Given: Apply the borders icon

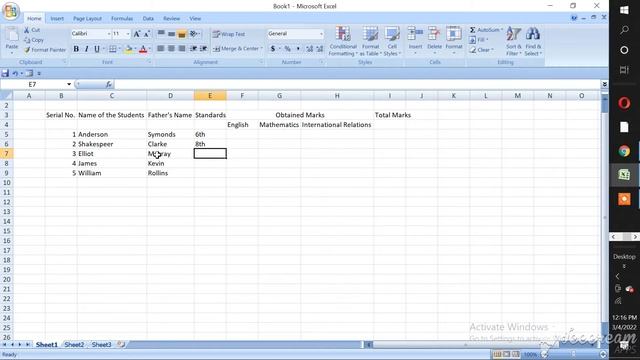Looking at the screenshot, I should click(113, 49).
